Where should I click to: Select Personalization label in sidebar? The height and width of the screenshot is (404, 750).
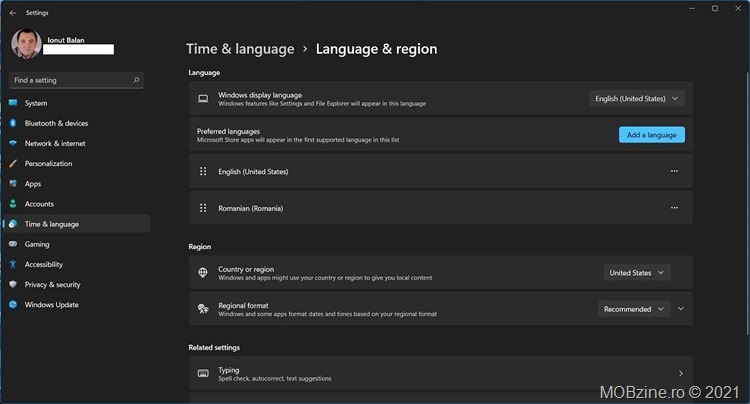tap(48, 164)
